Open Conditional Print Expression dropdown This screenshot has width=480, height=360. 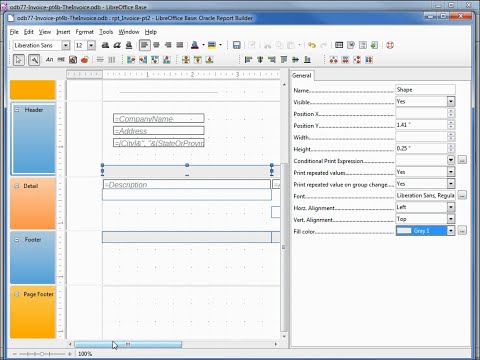coord(451,160)
